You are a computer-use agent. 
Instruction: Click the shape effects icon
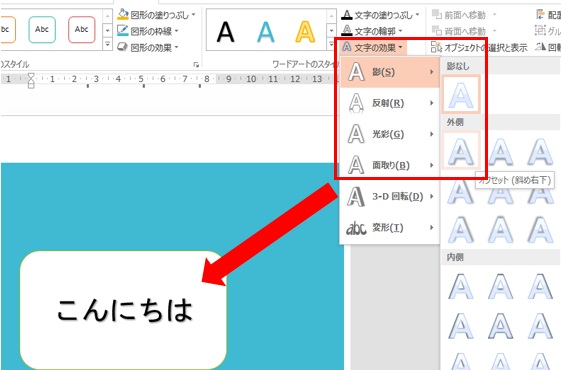point(123,47)
